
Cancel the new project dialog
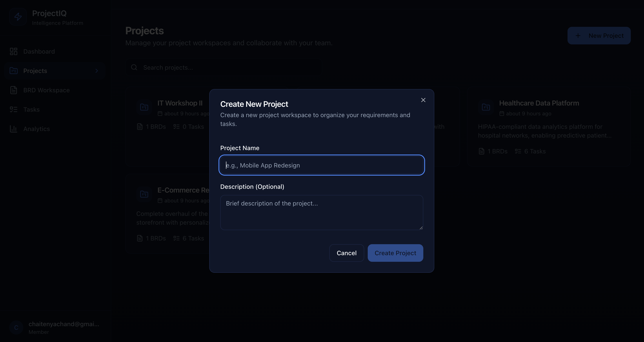(x=346, y=253)
